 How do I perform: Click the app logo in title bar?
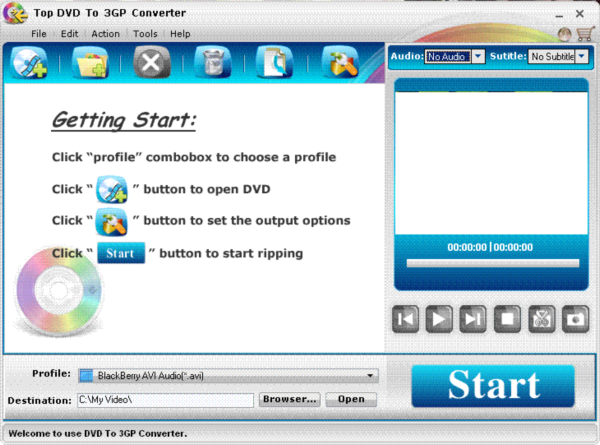tap(15, 13)
